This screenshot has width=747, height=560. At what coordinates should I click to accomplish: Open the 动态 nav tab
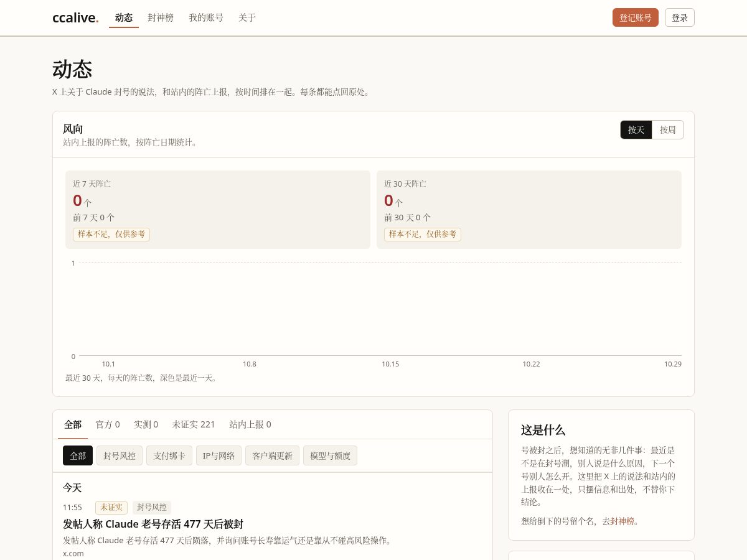[x=124, y=17]
